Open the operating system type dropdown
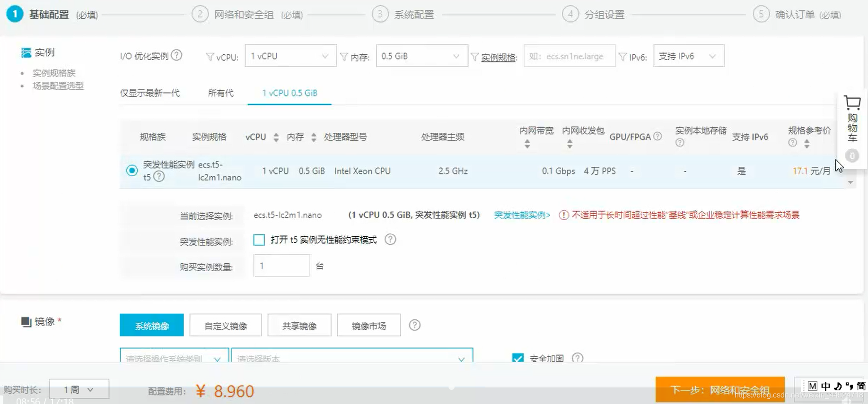 174,355
